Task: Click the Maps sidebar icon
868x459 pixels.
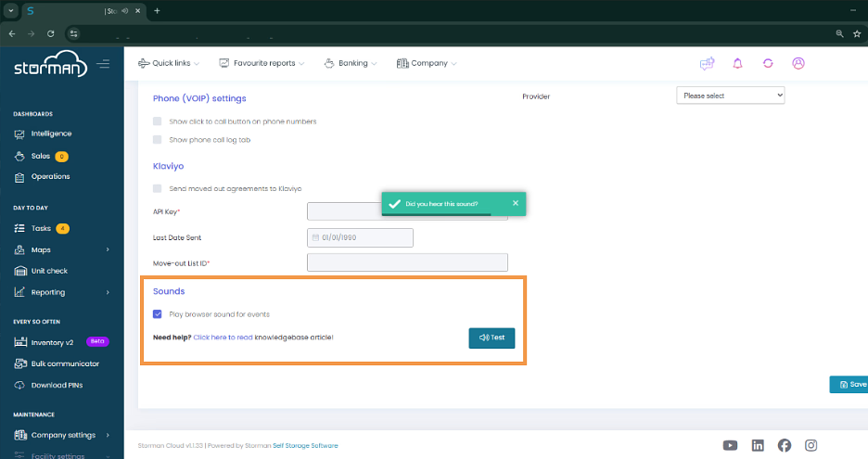Action: click(x=19, y=249)
